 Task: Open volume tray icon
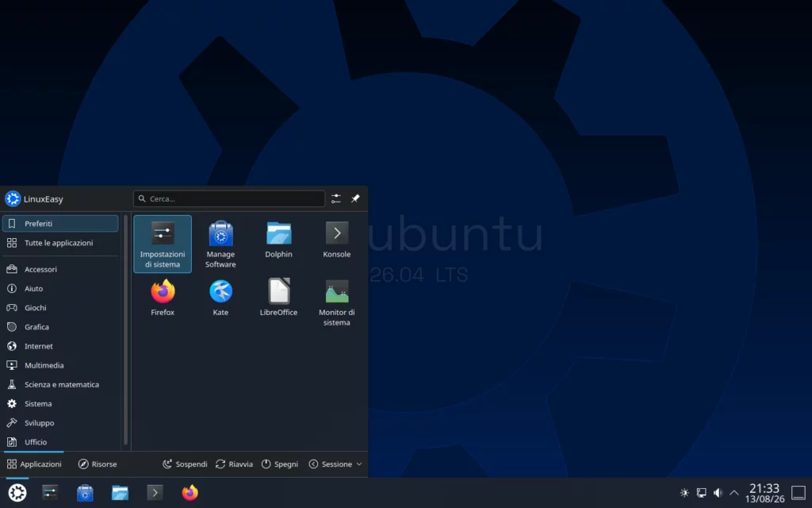pos(718,492)
